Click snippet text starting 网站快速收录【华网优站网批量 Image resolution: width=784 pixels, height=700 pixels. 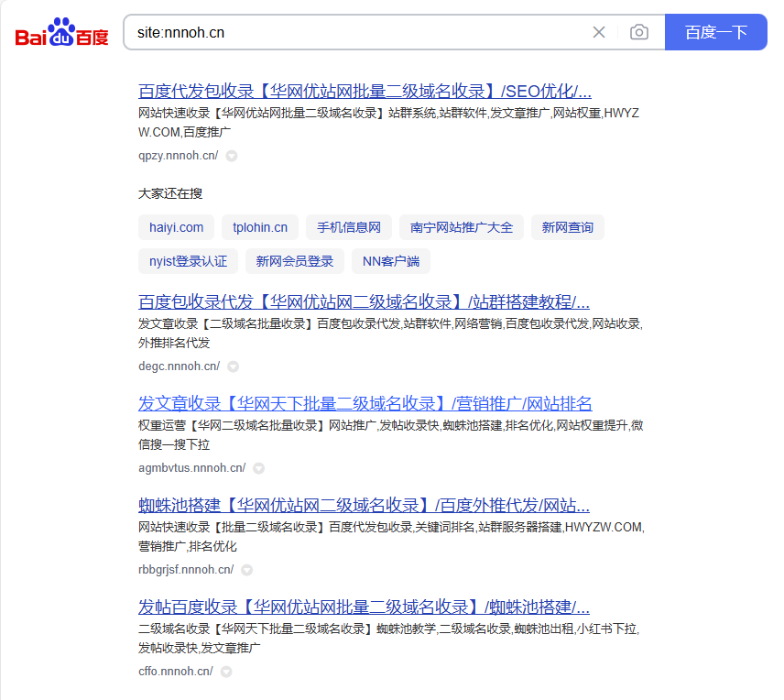point(388,123)
